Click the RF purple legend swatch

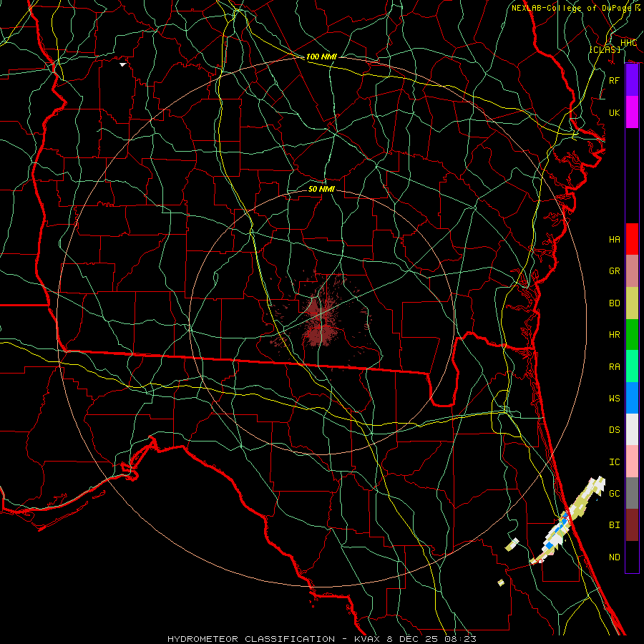632,80
